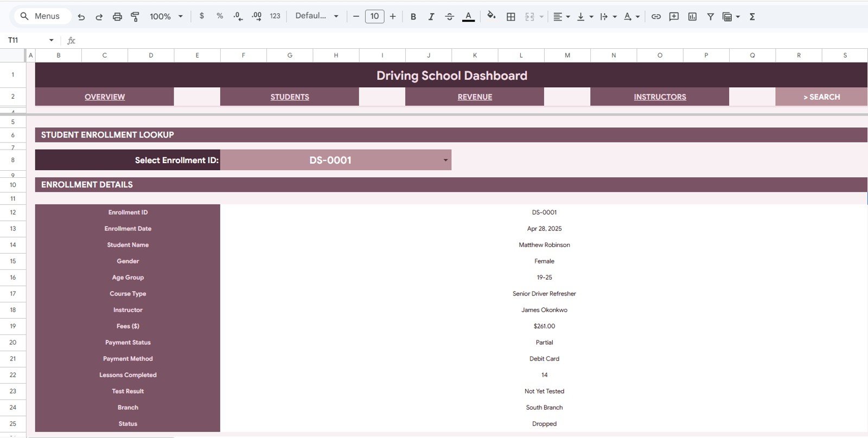Click the Driving School Dashboard title

pos(451,75)
